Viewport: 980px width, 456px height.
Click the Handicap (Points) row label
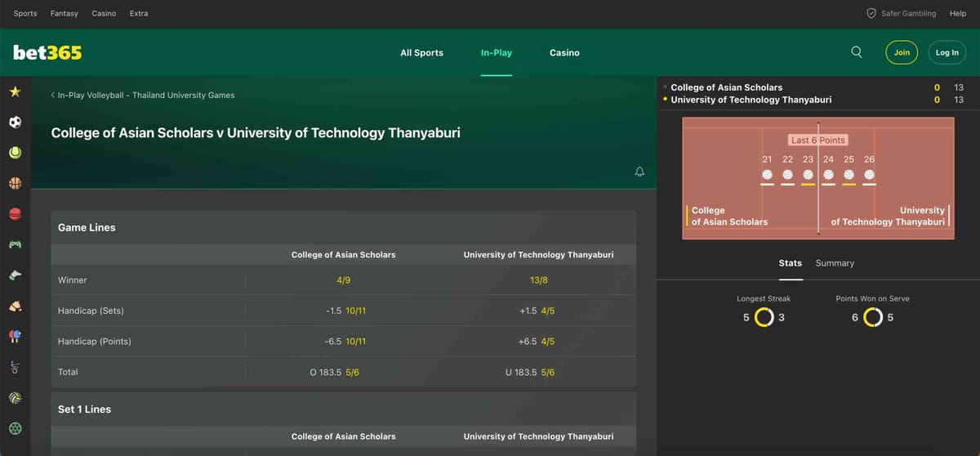(x=94, y=341)
